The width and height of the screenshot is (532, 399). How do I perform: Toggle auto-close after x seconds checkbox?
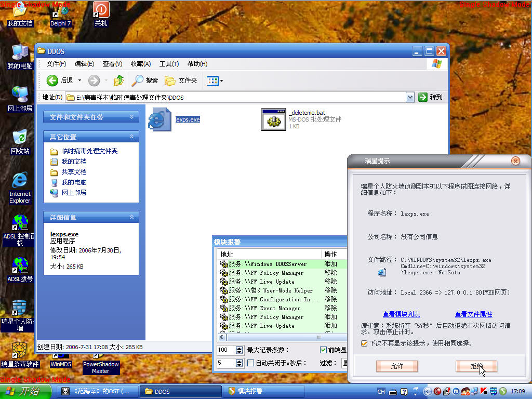coord(251,363)
